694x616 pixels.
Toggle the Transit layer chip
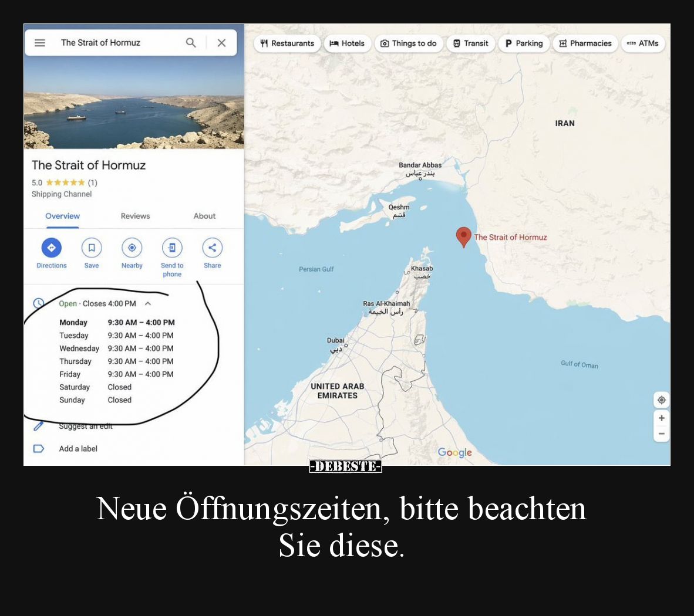[471, 43]
